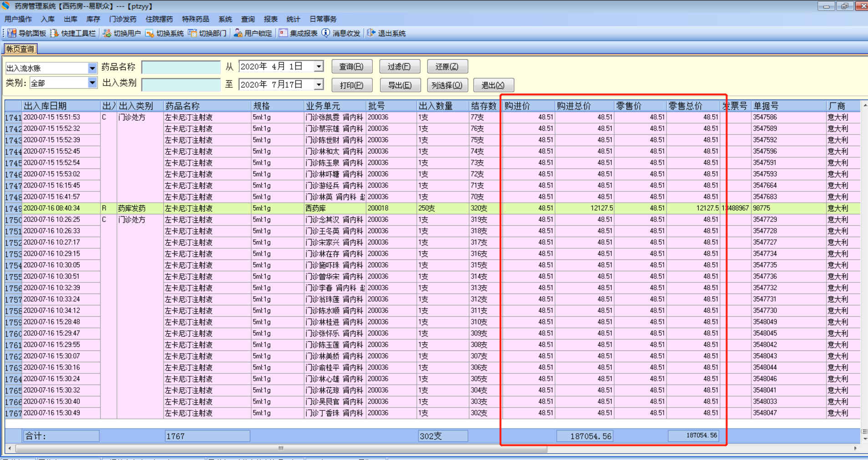Open the 系统 menu

(225, 19)
